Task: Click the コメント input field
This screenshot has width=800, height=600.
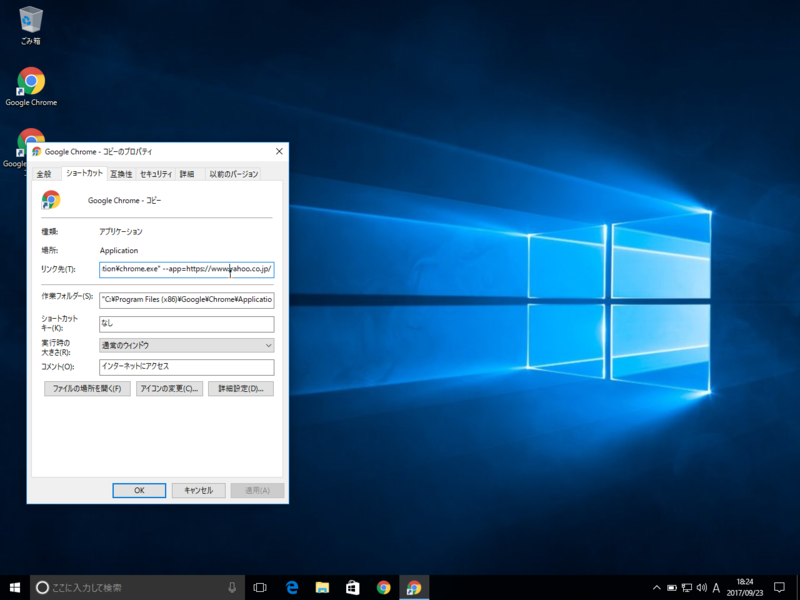Action: click(186, 367)
